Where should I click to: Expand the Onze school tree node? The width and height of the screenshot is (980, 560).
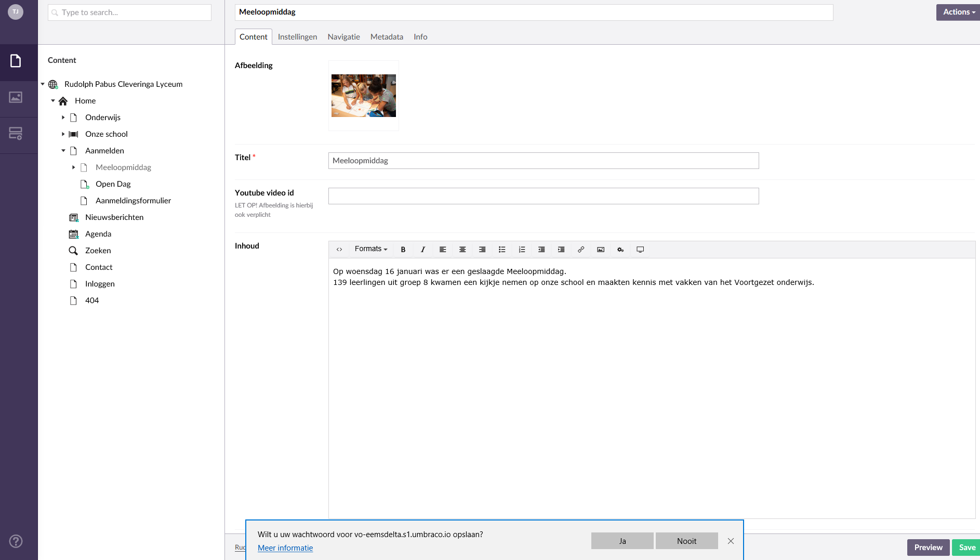pos(63,134)
